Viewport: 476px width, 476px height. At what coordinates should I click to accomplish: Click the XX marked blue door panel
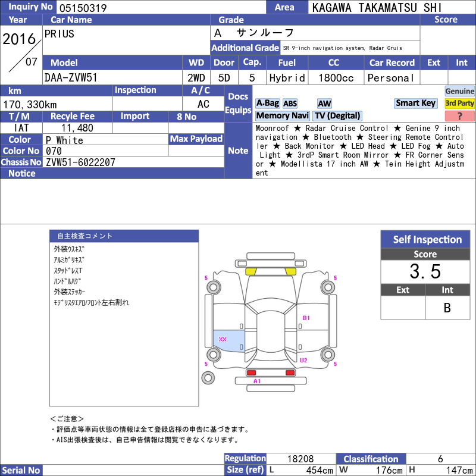(228, 342)
